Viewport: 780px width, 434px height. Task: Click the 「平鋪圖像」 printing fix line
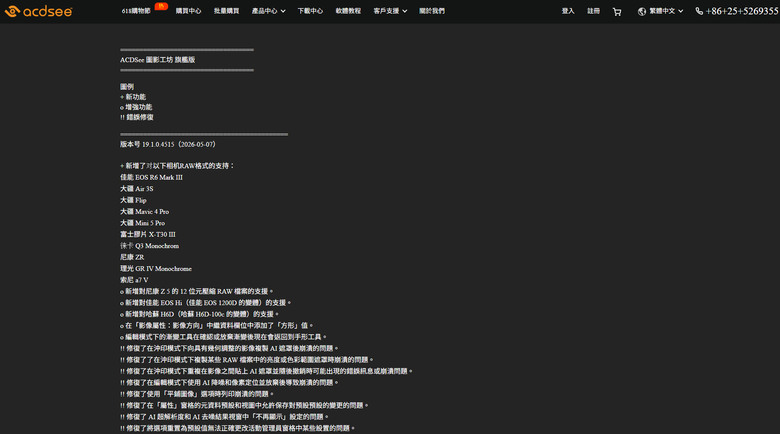(197, 394)
